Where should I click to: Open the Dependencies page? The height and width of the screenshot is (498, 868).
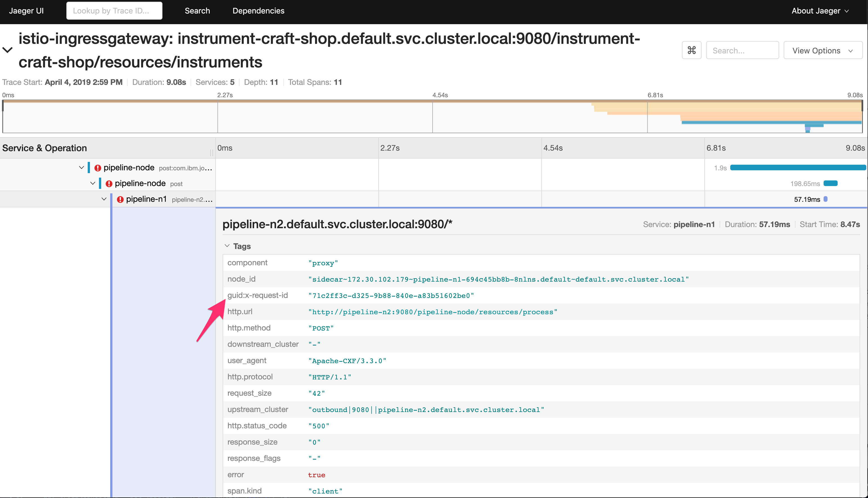[x=258, y=11]
